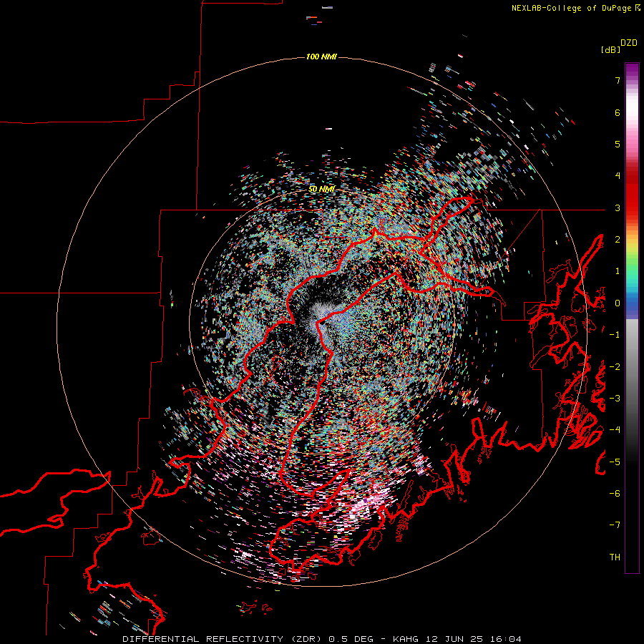Image resolution: width=644 pixels, height=644 pixels.
Task: Click the 0 value on the color scale
Action: click(618, 303)
